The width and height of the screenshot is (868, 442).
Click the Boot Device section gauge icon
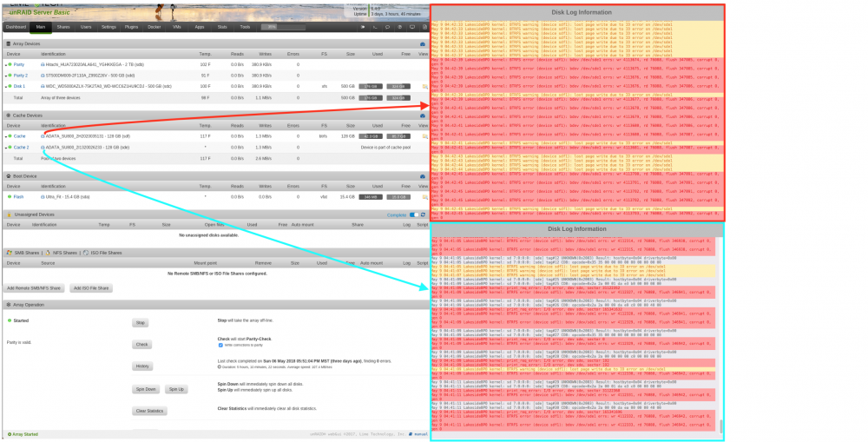coord(423,176)
